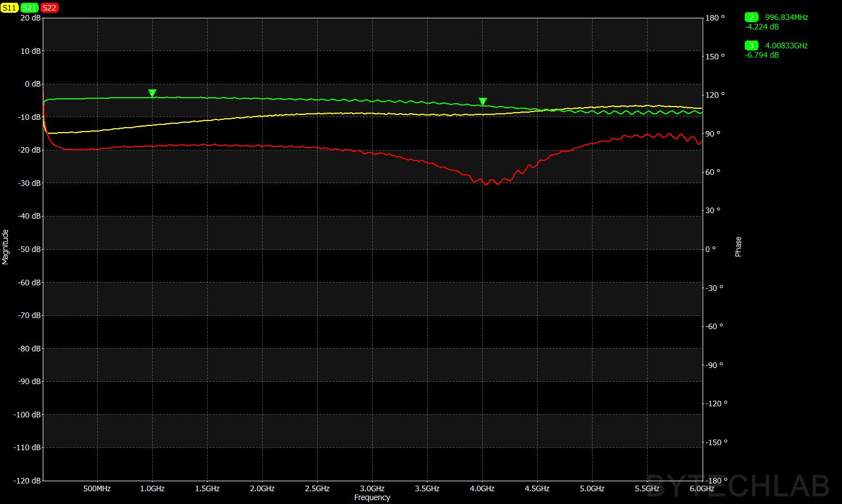Image resolution: width=842 pixels, height=504 pixels.
Task: Click the 90 ° phase axis label
Action: (713, 134)
